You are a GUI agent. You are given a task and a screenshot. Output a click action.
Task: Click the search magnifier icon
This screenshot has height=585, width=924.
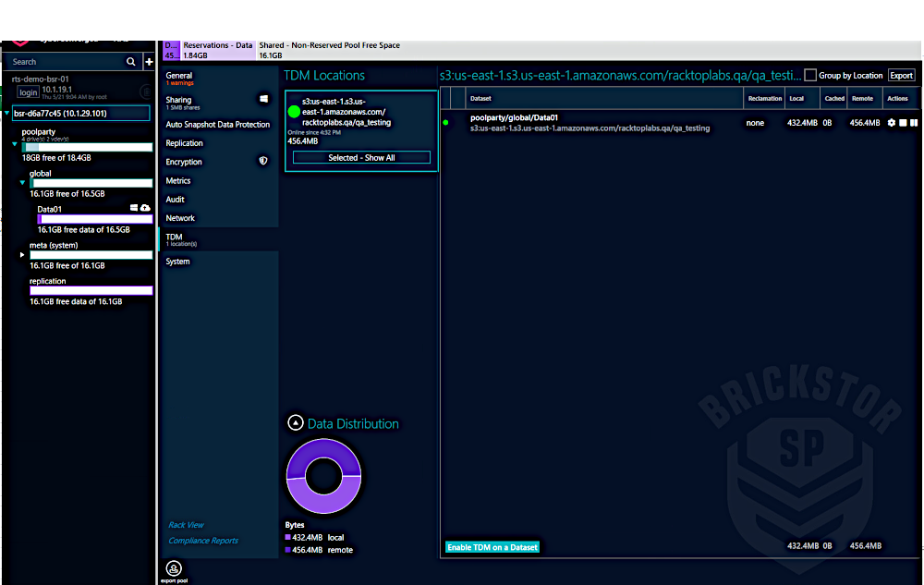pyautogui.click(x=130, y=62)
